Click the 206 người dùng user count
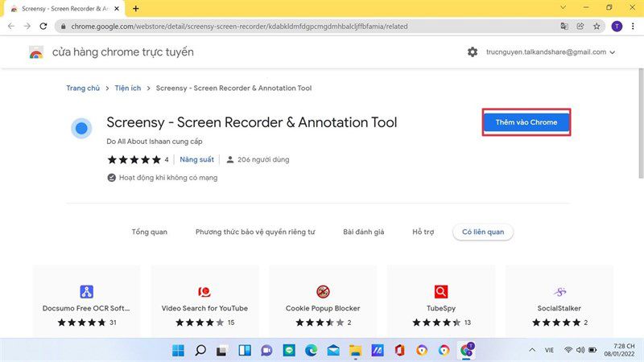Image resolution: width=644 pixels, height=362 pixels. tap(263, 159)
